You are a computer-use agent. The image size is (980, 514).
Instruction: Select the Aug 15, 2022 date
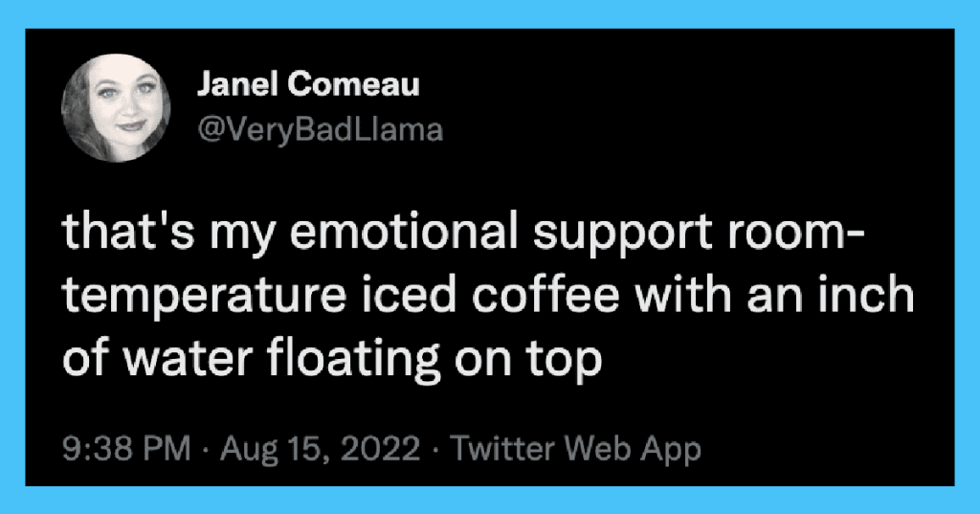pos(320,448)
